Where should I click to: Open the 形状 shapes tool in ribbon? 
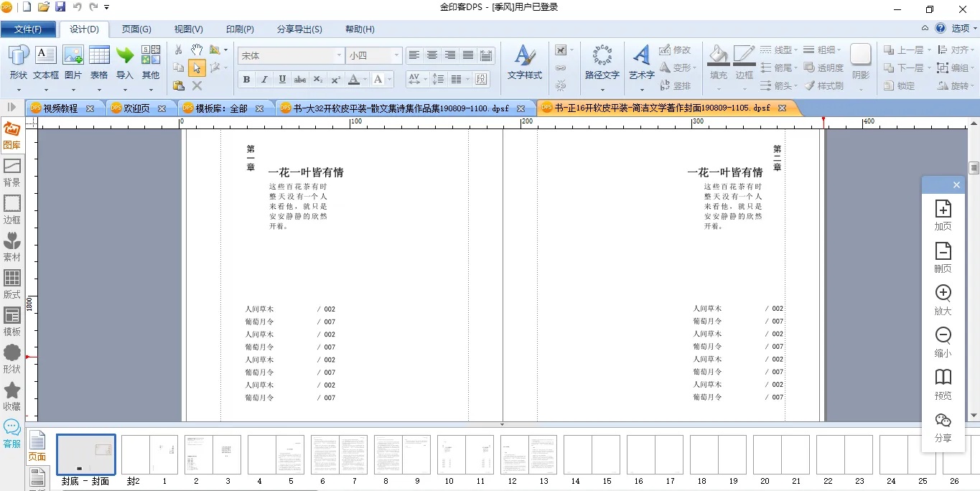[18, 62]
